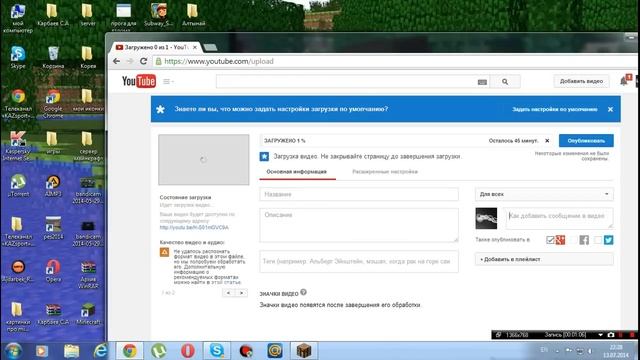This screenshot has width=640, height=360.
Task: Click the white star icon in blue banner
Action: coord(160,109)
